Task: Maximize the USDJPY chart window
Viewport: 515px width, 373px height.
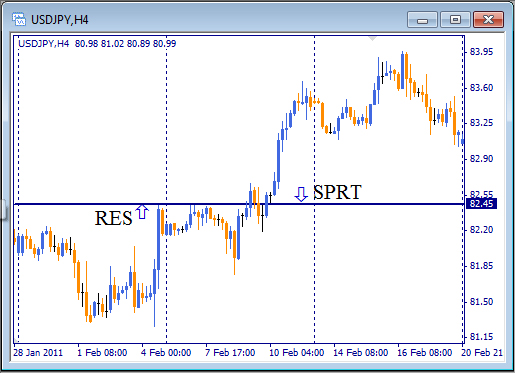Action: (x=455, y=20)
